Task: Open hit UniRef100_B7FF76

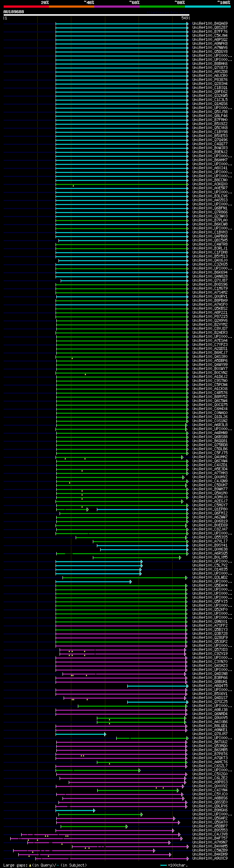Action: point(210,32)
